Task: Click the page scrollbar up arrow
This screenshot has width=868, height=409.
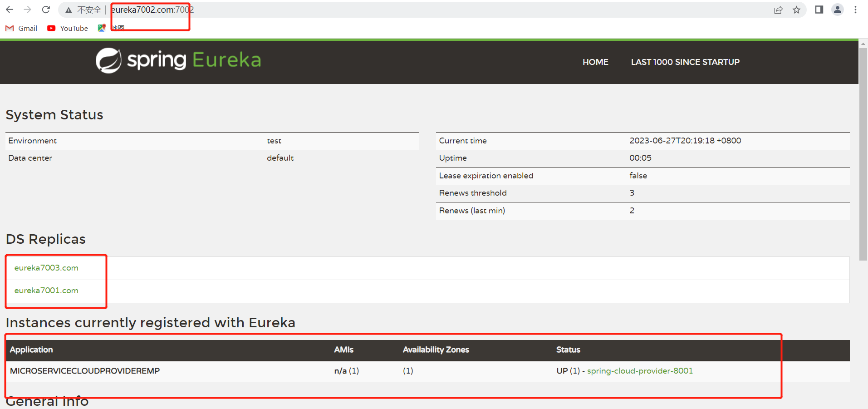Action: 863,44
